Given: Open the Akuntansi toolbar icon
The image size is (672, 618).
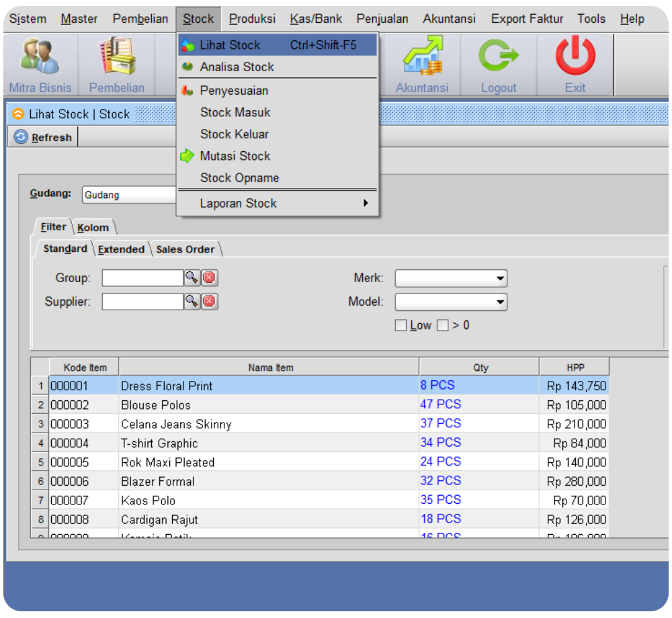Looking at the screenshot, I should (422, 64).
